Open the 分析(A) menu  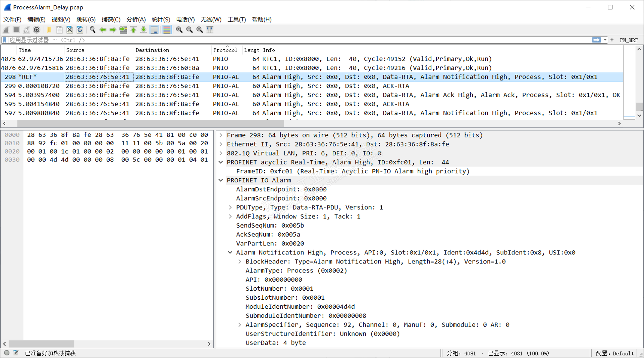pos(136,19)
